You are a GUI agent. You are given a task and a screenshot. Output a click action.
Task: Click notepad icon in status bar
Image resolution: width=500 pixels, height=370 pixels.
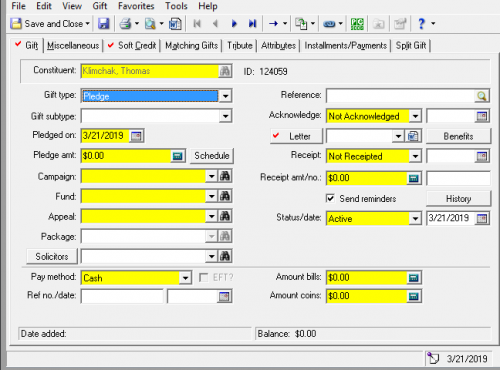(433, 359)
